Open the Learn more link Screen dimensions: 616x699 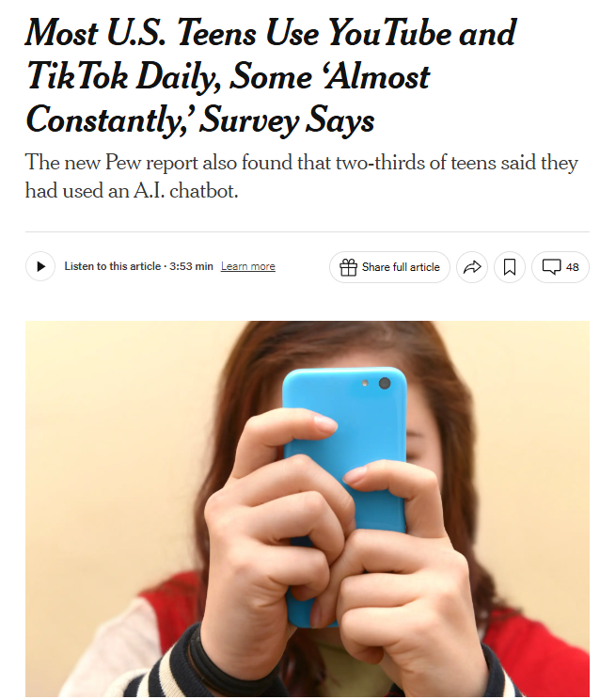248,266
